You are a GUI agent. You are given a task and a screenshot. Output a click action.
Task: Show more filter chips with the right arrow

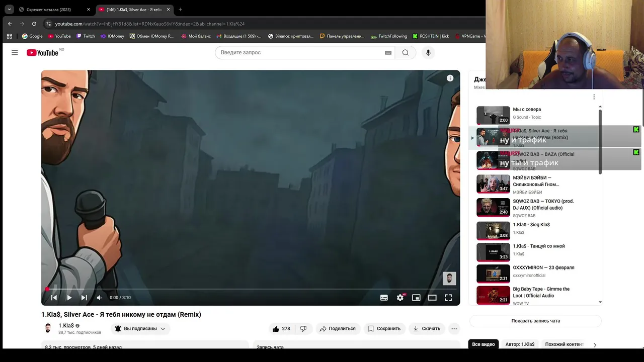(595, 345)
